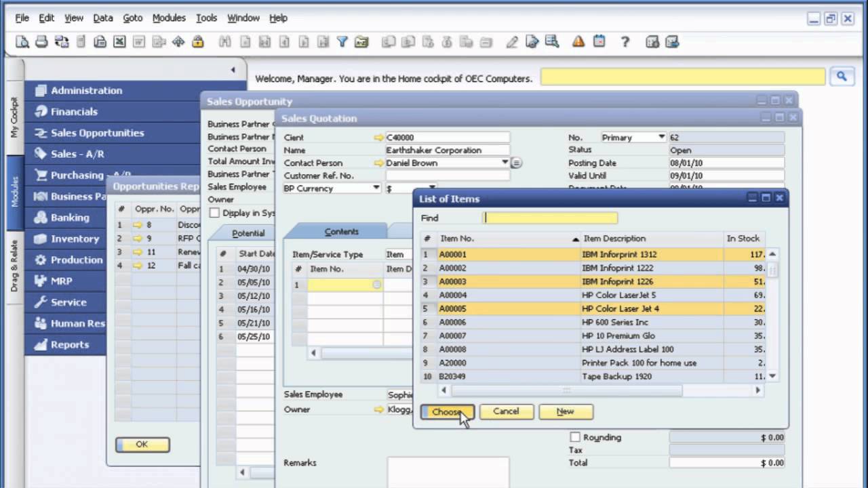This screenshot has width=868, height=488.
Task: Click the List of Items vertical scroll up arrow
Action: (772, 254)
